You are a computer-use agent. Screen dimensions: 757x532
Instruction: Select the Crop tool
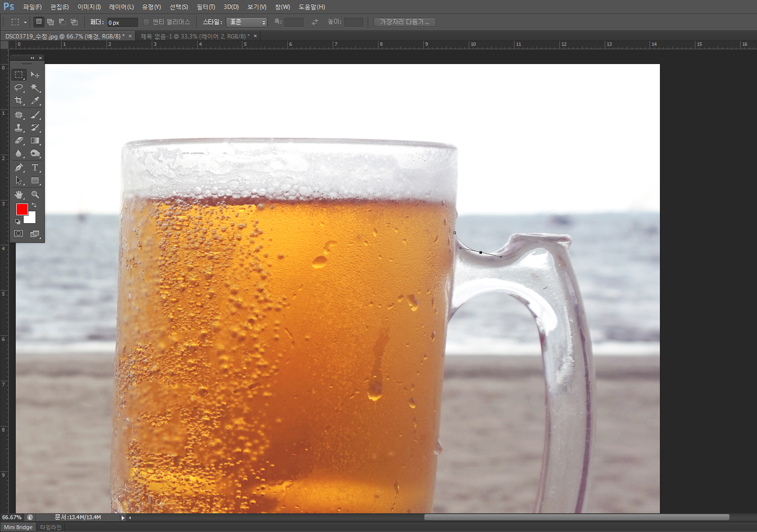pos(19,100)
